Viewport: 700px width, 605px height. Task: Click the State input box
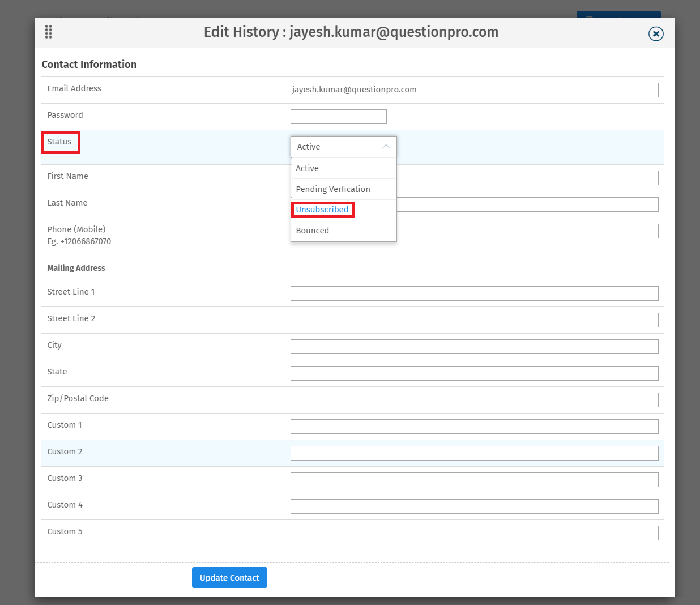474,373
